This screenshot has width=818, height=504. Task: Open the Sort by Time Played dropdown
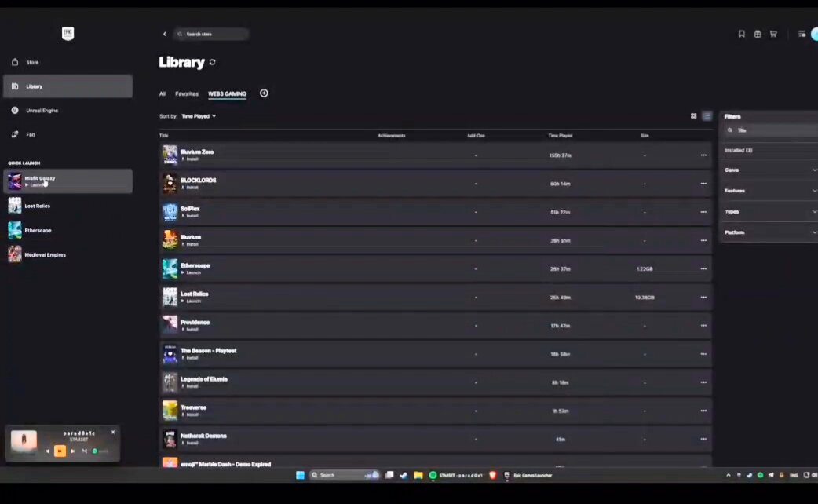pos(199,116)
